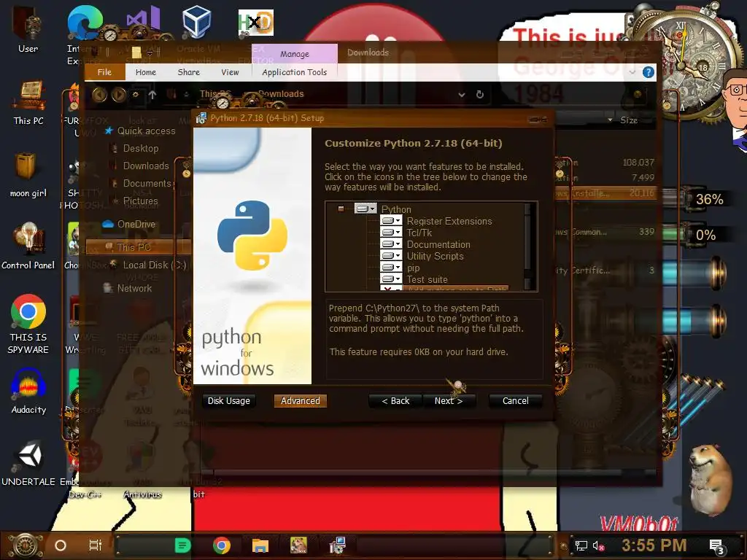Open Utility Scripts install-state dropdown
This screenshot has height=560, width=747.
point(391,256)
